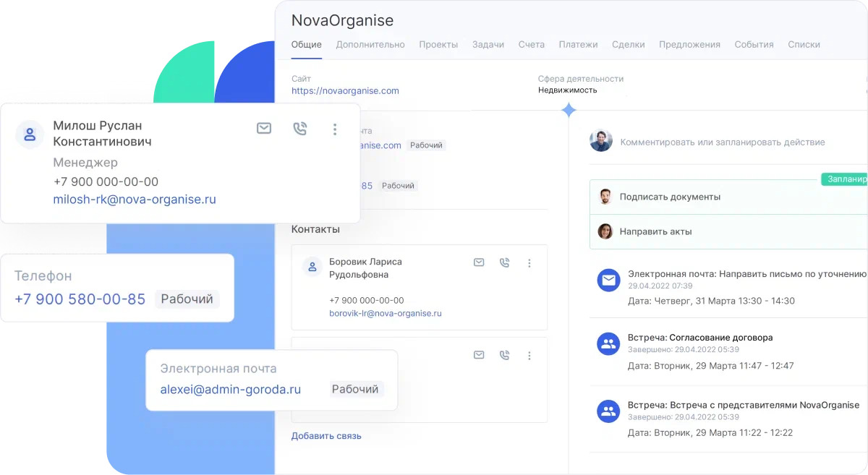This screenshot has width=868, height=475.
Task: Open the Задачи tab
Action: click(488, 45)
